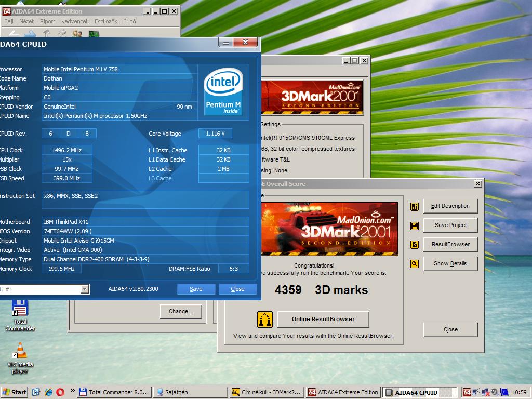This screenshot has height=399, width=532.
Task: Click the blue monitor tray icon
Action: [504, 392]
